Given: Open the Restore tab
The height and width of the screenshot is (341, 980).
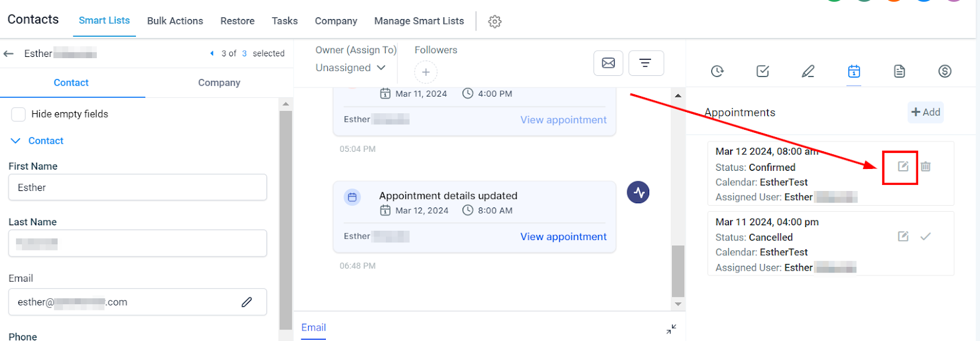Looking at the screenshot, I should click(238, 21).
